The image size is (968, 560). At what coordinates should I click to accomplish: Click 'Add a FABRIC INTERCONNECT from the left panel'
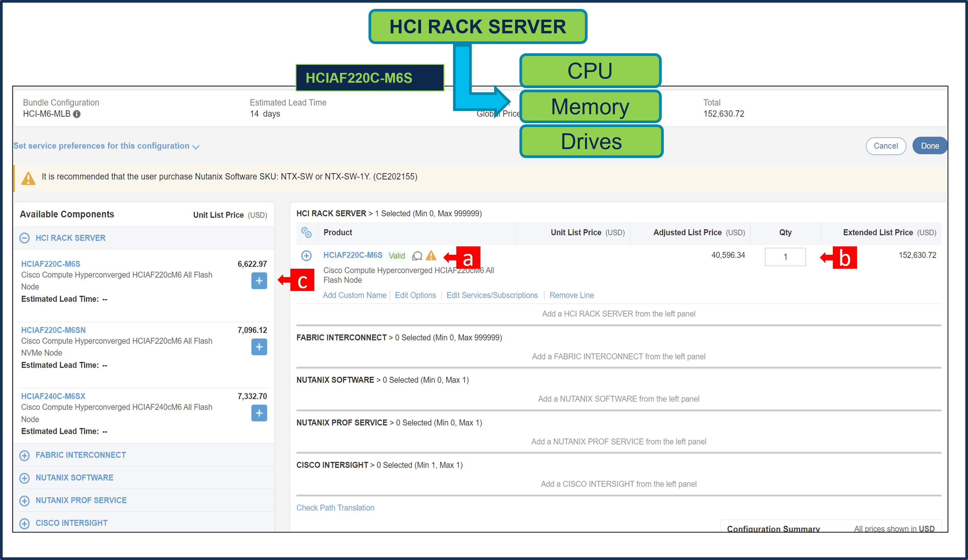pyautogui.click(x=619, y=356)
